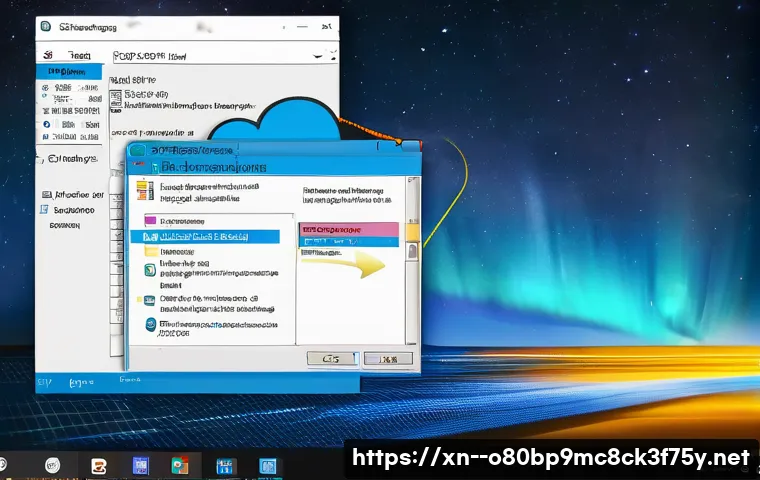
Task: Click the yellow scrollbar thumb in front dialog
Action: tap(412, 231)
